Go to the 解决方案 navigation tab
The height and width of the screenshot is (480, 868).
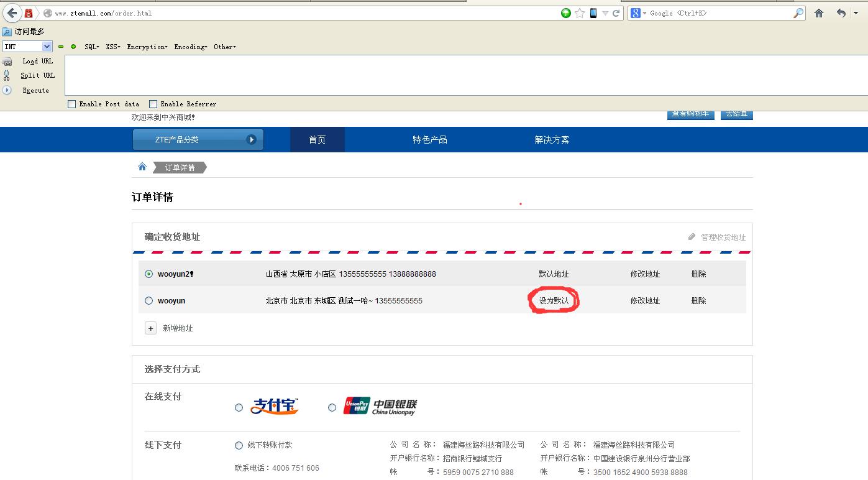[x=552, y=140]
